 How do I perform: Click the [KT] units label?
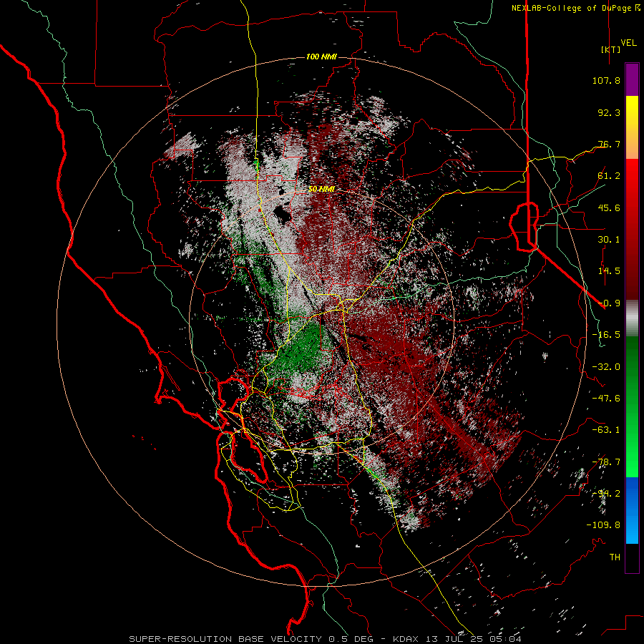click(611, 49)
